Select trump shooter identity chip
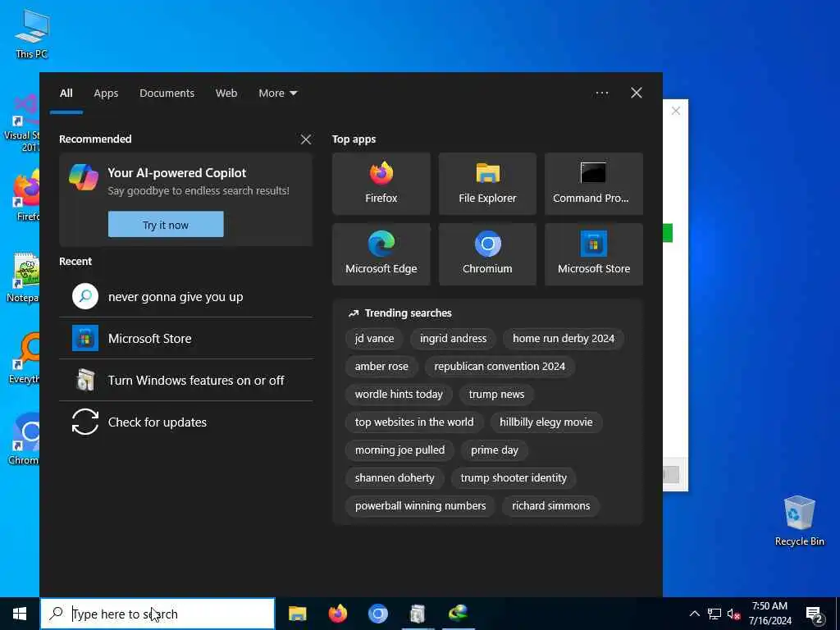The image size is (840, 630). (514, 478)
